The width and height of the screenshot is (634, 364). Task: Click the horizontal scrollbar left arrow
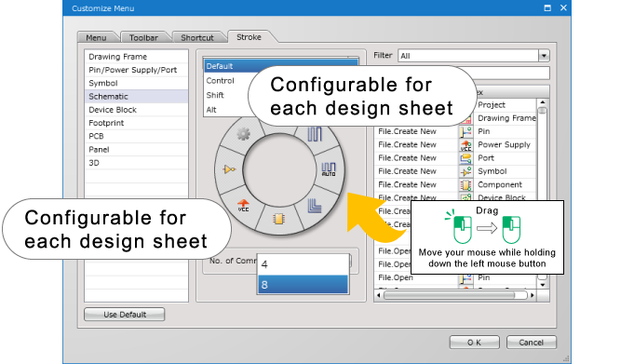(379, 295)
